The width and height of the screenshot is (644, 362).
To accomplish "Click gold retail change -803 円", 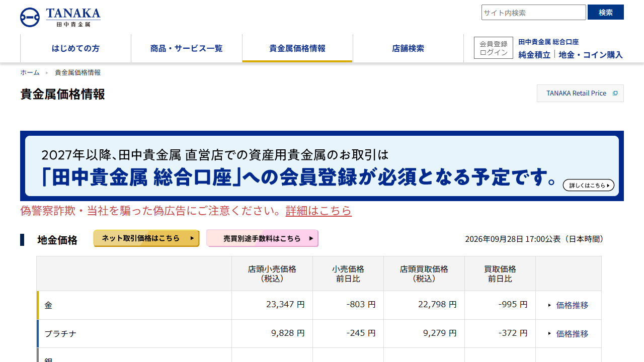I will pos(361,305).
